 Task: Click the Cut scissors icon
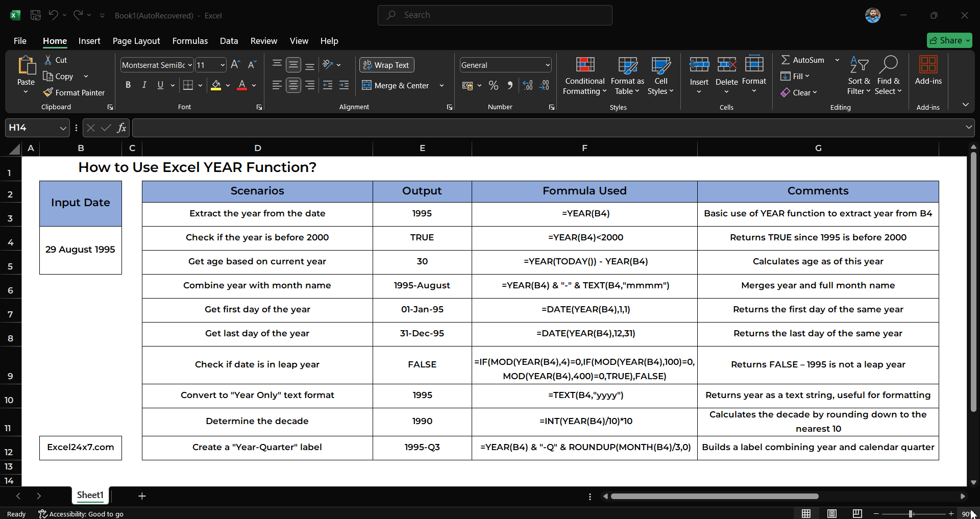coord(48,60)
